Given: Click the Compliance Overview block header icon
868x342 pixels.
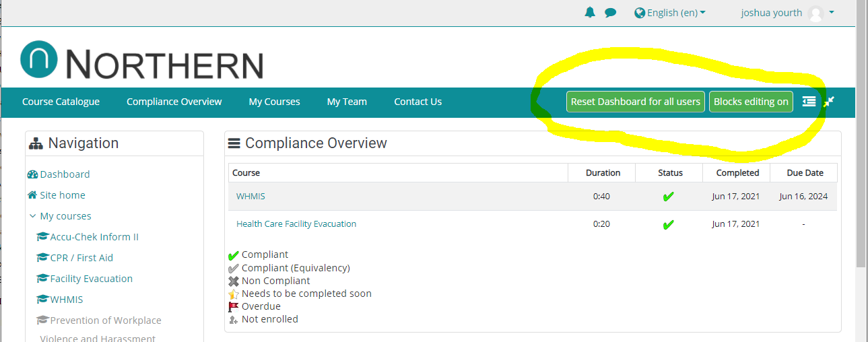Looking at the screenshot, I should (234, 143).
